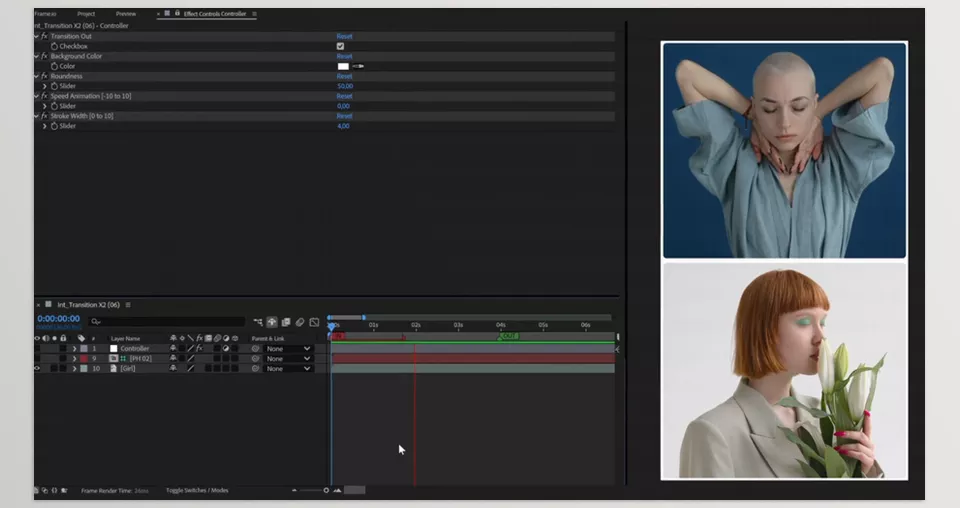Expand the Roundness Slider property

pos(45,86)
